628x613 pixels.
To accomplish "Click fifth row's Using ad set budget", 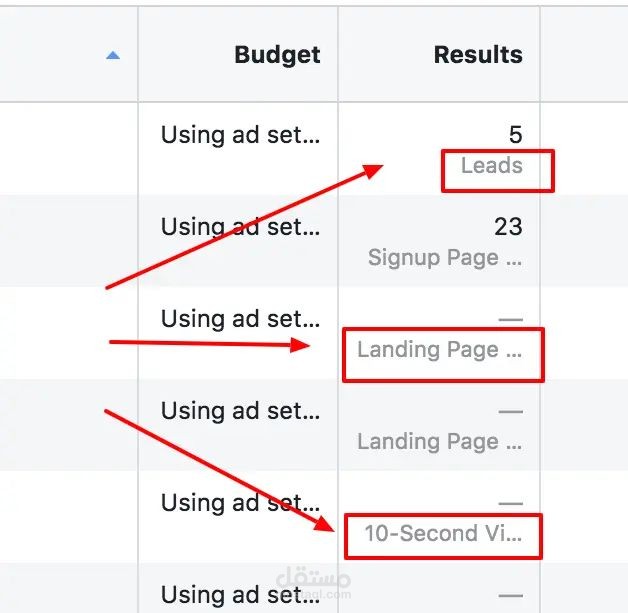I will (240, 503).
